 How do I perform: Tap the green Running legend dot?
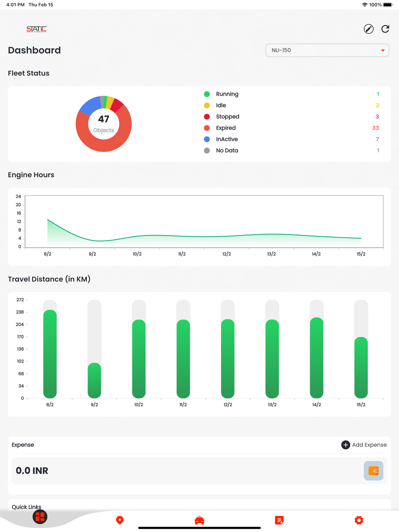point(207,94)
